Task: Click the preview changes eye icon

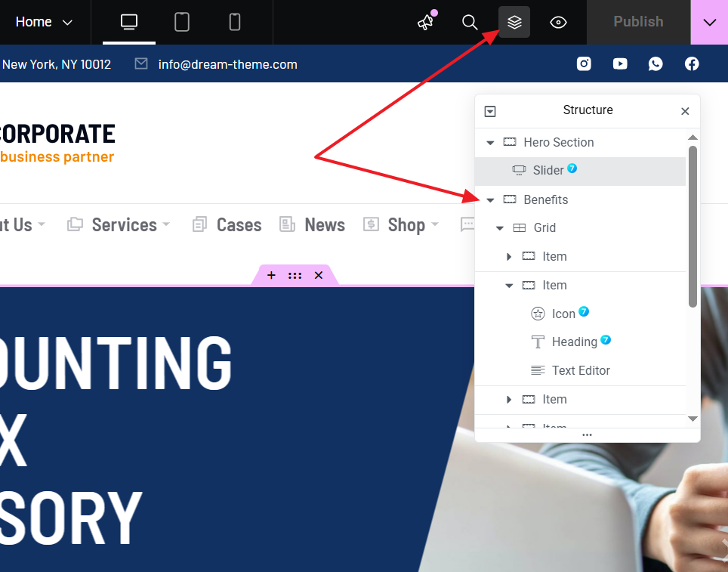Action: [558, 22]
